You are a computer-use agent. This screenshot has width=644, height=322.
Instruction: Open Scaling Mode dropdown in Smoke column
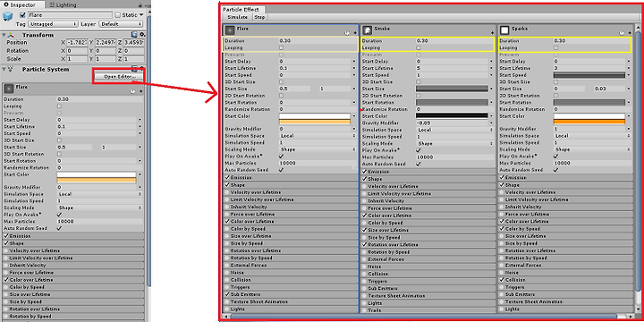(x=454, y=144)
